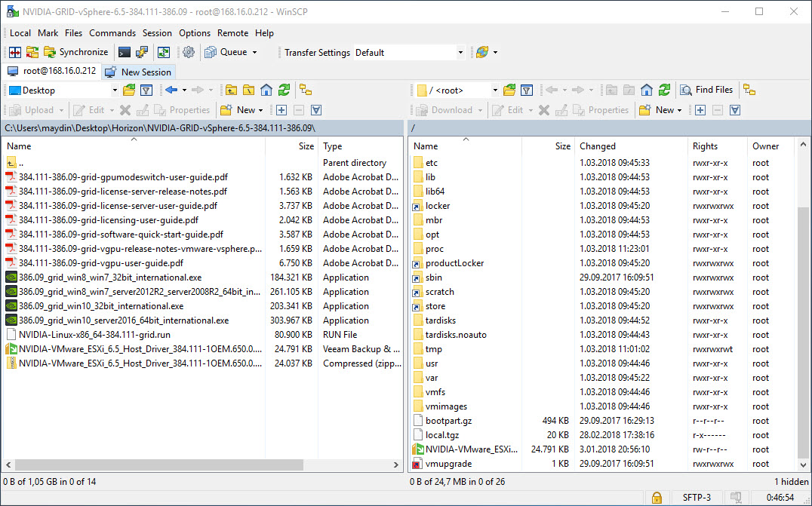Sort remote files by Rights column
812x506 pixels.
717,146
